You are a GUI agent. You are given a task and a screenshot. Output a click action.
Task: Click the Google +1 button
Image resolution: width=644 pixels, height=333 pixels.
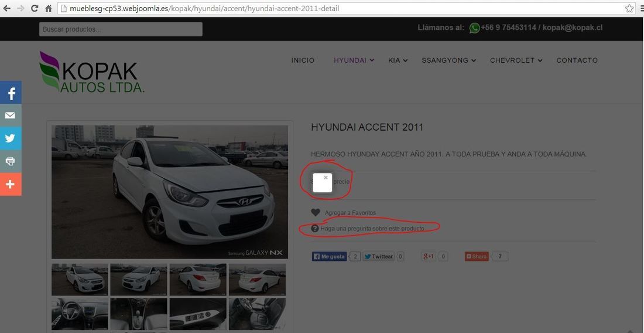point(429,257)
